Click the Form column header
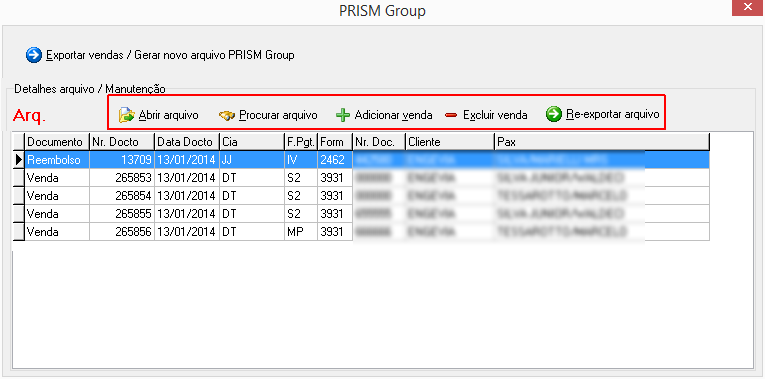 [335, 142]
